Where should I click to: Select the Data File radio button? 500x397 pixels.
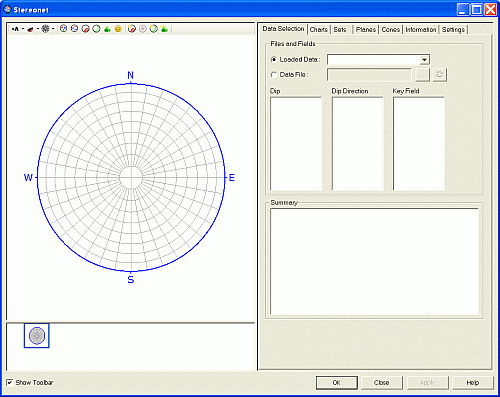click(274, 75)
